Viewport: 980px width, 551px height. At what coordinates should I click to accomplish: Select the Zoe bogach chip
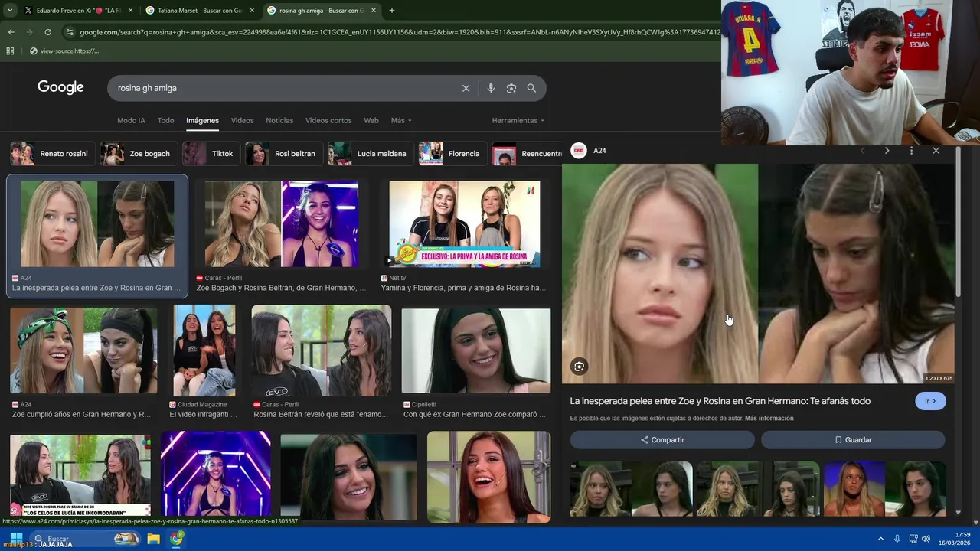tap(137, 154)
